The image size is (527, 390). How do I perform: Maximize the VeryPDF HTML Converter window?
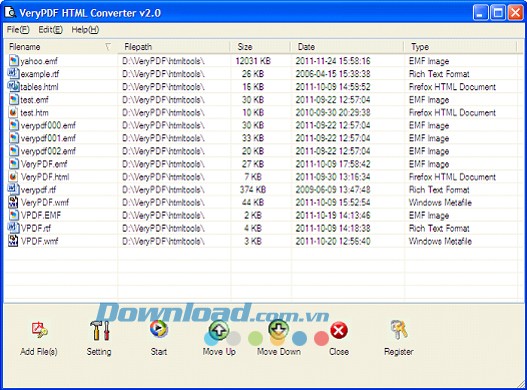coord(498,13)
